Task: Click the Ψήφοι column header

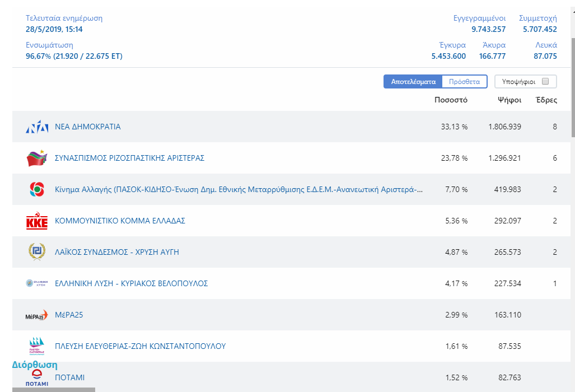Action: tap(509, 100)
